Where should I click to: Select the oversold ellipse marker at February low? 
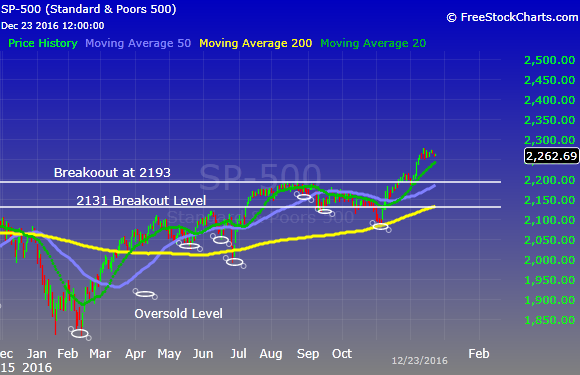80,333
